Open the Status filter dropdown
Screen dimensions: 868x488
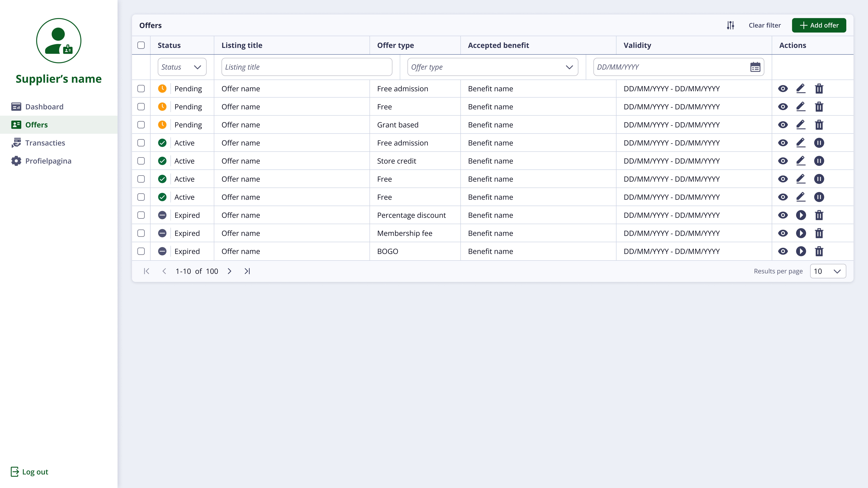182,67
